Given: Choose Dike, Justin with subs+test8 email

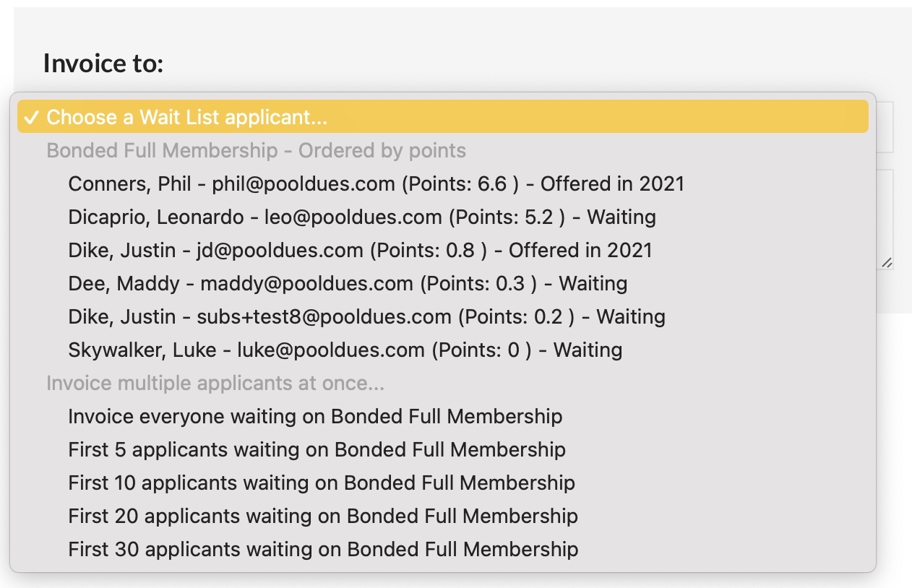Looking at the screenshot, I should 366,317.
